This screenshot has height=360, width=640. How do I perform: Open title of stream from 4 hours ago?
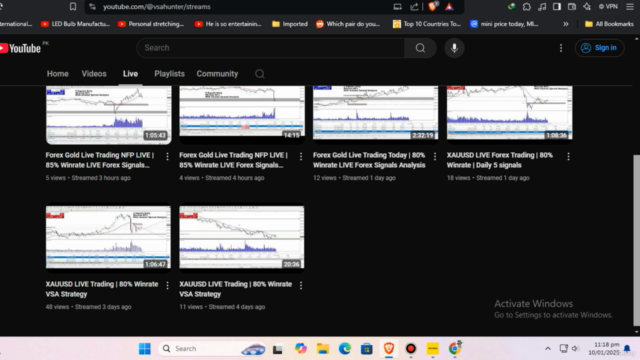233,160
